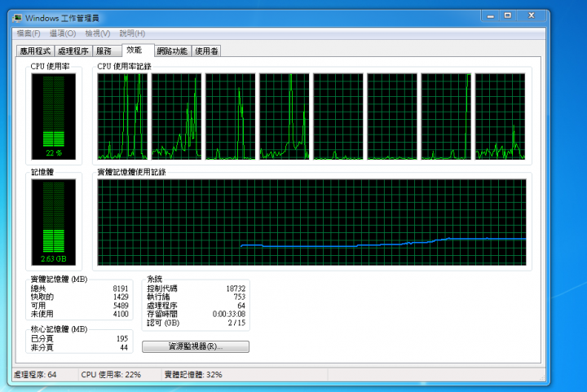Image resolution: width=587 pixels, height=392 pixels.
Task: Click the 控制代碼 value 18732
Action: coord(236,288)
